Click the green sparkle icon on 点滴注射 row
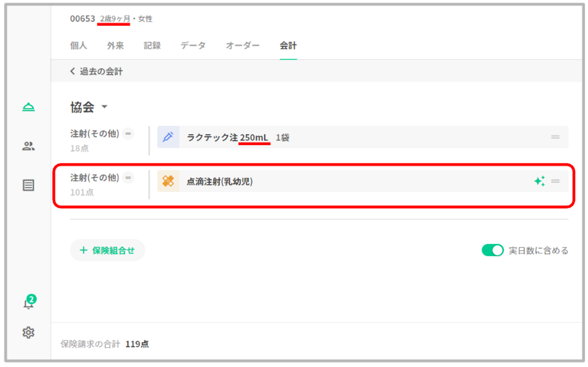Image resolution: width=588 pixels, height=367 pixels. pos(539,181)
